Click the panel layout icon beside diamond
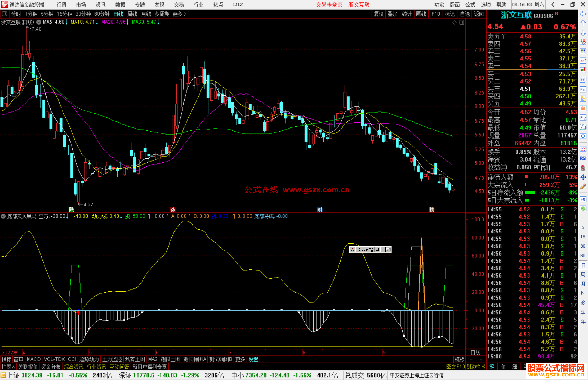This screenshot has height=380, width=588. [x=462, y=22]
